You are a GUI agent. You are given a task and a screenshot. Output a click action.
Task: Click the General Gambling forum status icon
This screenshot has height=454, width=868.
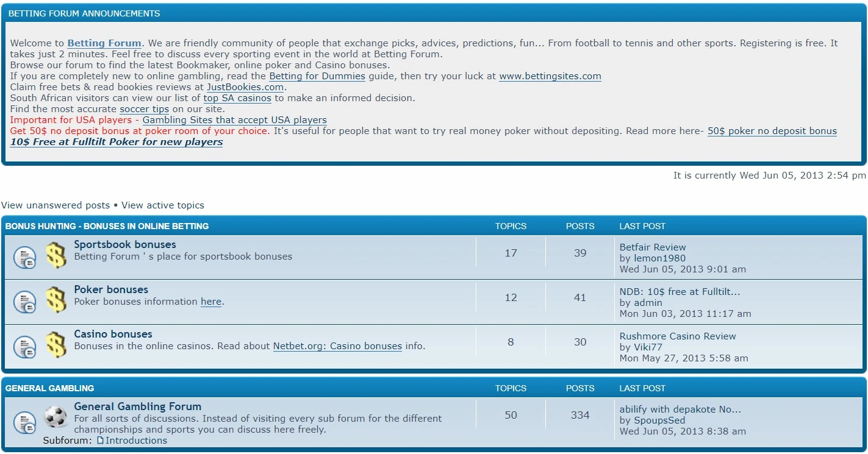[25, 422]
